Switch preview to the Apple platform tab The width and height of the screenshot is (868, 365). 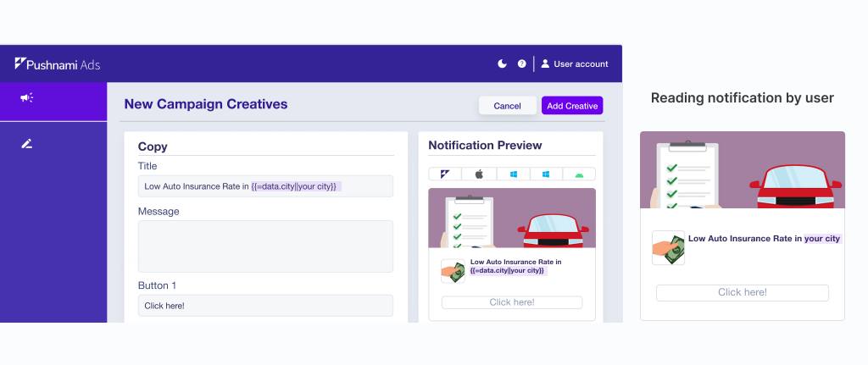point(479,174)
